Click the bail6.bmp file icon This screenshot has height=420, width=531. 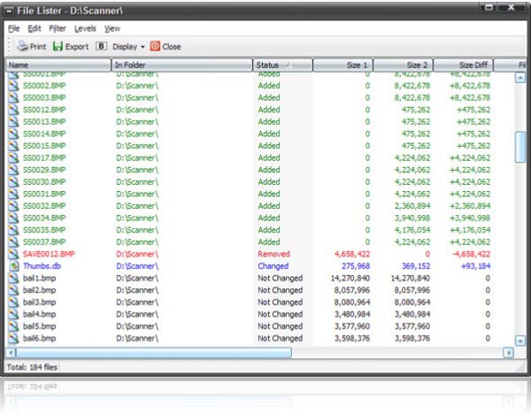[x=13, y=339]
